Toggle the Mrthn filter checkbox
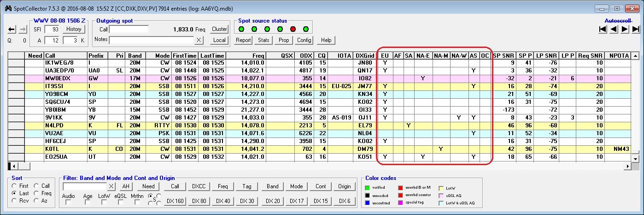The width and height of the screenshot is (644, 215). coord(137,203)
